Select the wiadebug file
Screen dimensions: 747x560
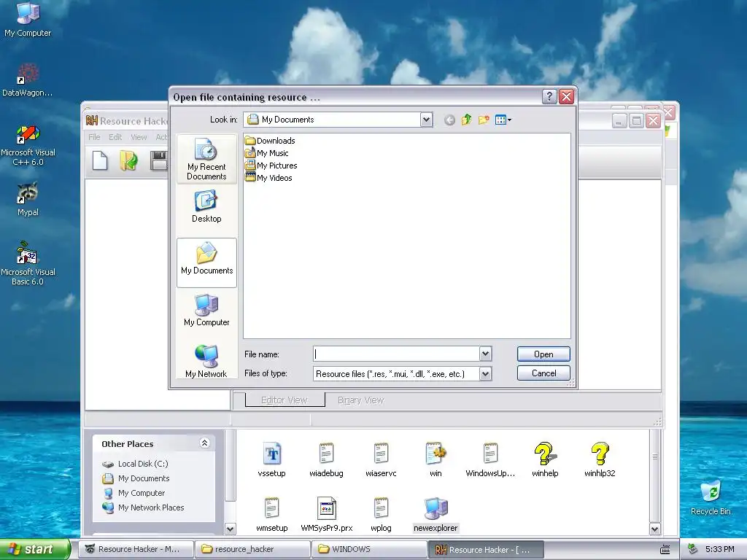point(326,459)
